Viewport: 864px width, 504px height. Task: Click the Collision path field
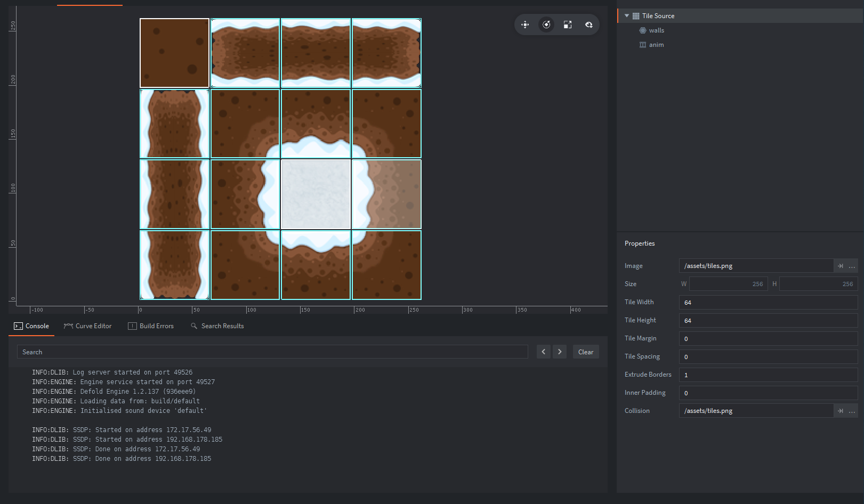click(x=756, y=411)
